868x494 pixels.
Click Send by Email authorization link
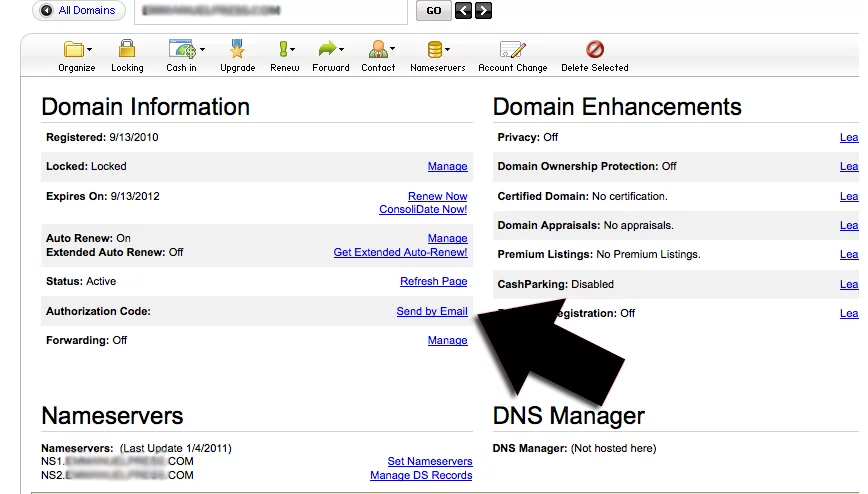432,311
